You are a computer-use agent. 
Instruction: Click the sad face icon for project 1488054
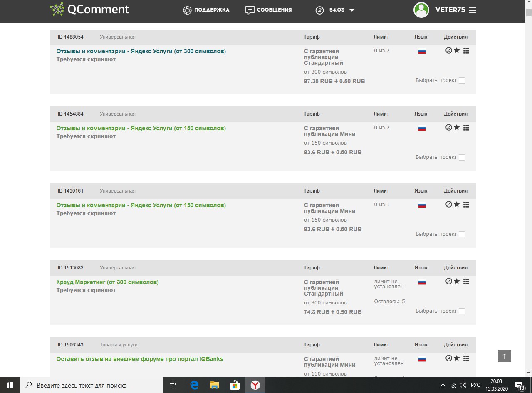pos(448,50)
